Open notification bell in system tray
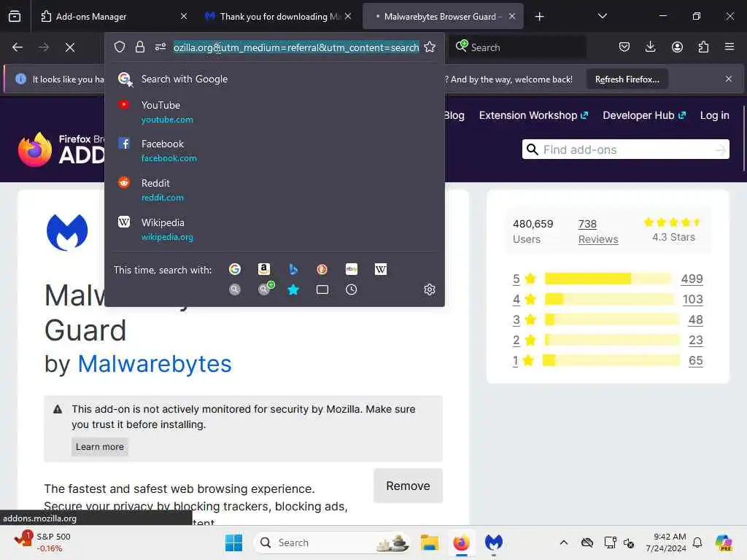 pyautogui.click(x=697, y=542)
